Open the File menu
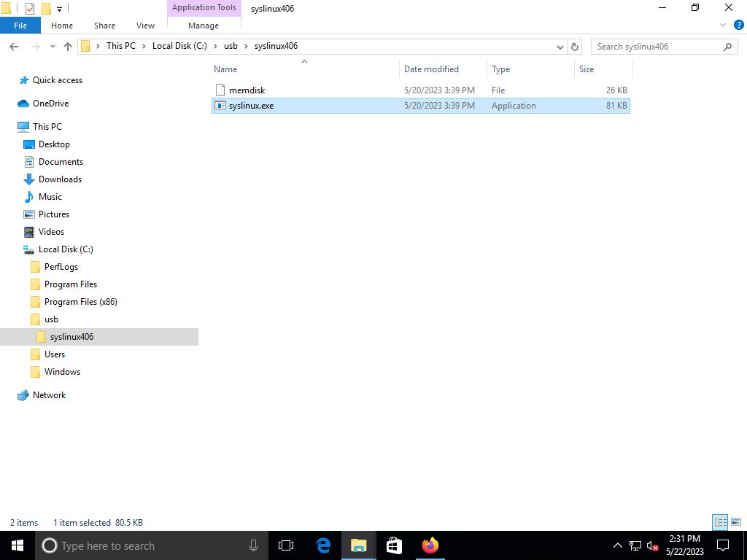 point(20,26)
